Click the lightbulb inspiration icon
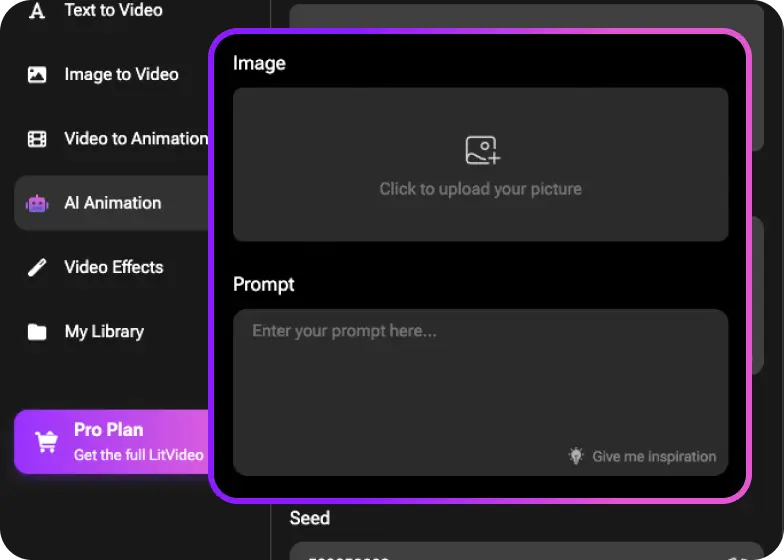This screenshot has width=784, height=560. coord(576,456)
